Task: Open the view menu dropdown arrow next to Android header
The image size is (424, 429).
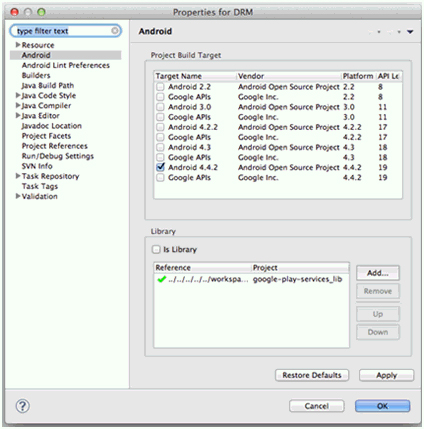Action: click(410, 32)
